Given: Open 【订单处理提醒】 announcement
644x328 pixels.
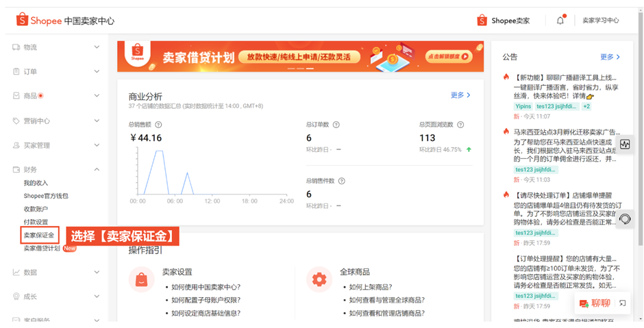Looking at the screenshot, I should click(x=565, y=259).
